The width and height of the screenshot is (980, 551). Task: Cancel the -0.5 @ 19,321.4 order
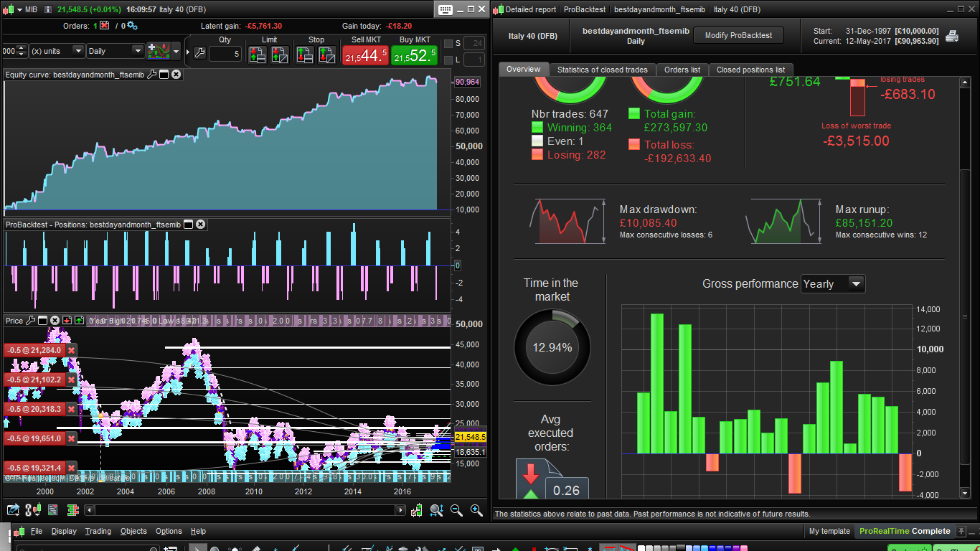[x=72, y=468]
